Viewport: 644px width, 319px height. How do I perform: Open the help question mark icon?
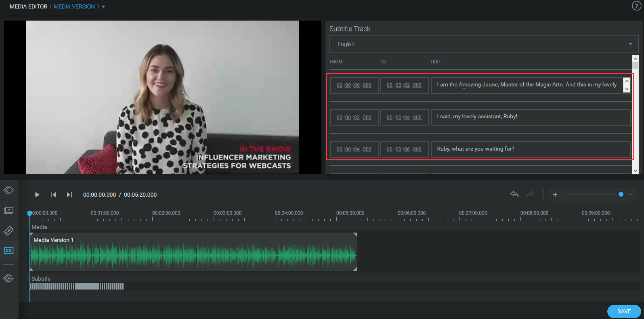click(x=636, y=6)
